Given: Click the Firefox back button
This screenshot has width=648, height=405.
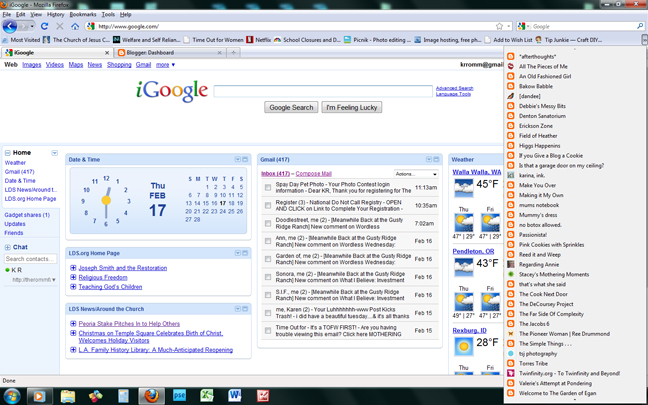Looking at the screenshot, I should click(x=10, y=26).
